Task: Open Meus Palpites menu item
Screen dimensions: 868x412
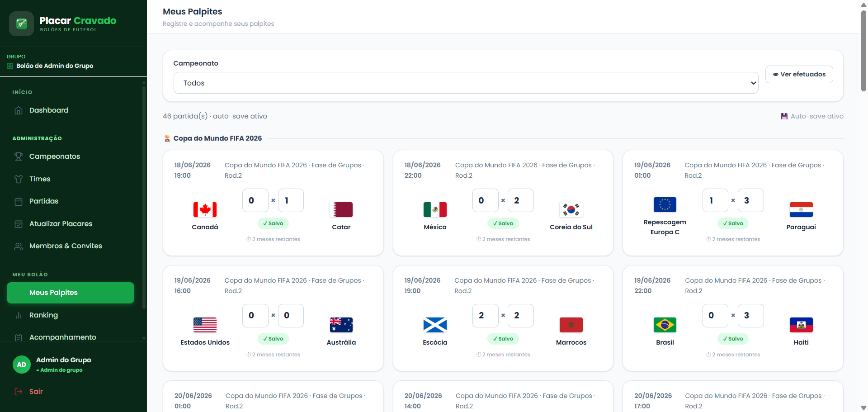Action: [71, 293]
